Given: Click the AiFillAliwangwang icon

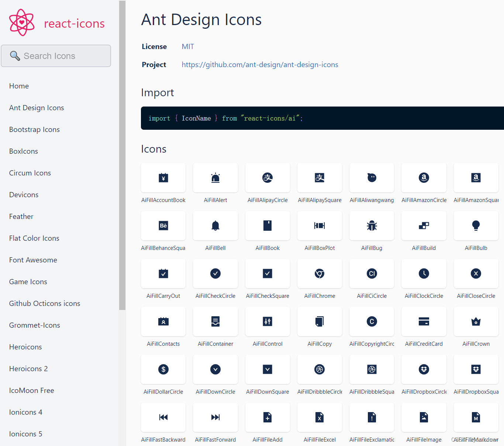Looking at the screenshot, I should pos(372,178).
